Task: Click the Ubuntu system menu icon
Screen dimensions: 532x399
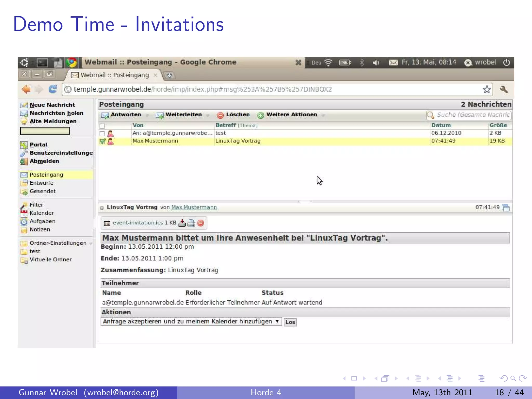Action: (x=24, y=63)
